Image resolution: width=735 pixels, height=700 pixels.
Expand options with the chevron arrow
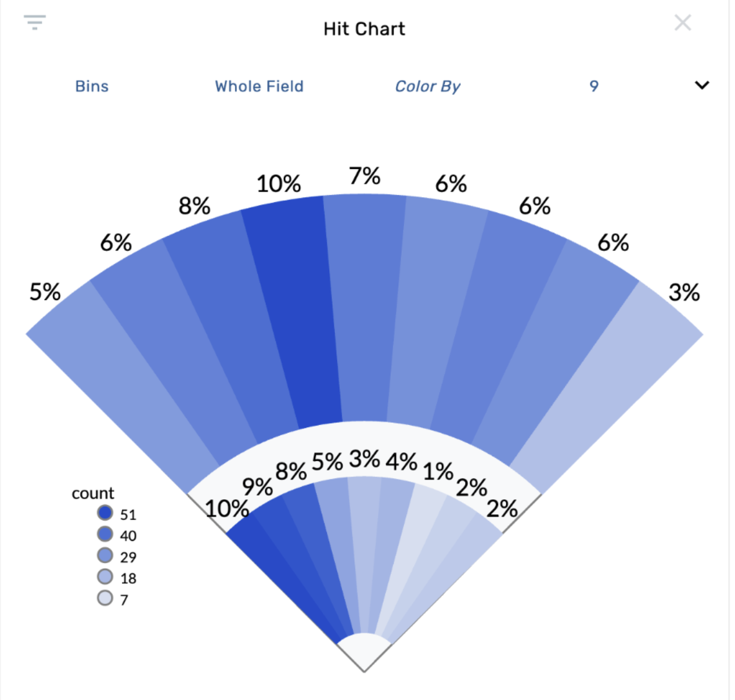coord(702,85)
